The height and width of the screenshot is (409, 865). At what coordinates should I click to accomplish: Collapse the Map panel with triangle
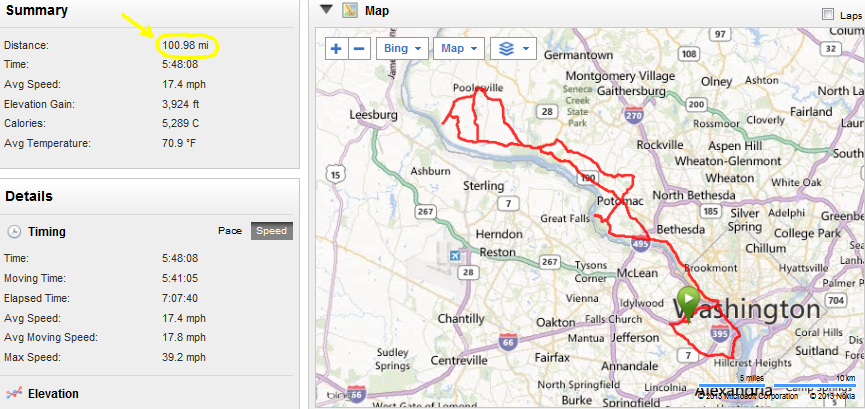pos(327,10)
